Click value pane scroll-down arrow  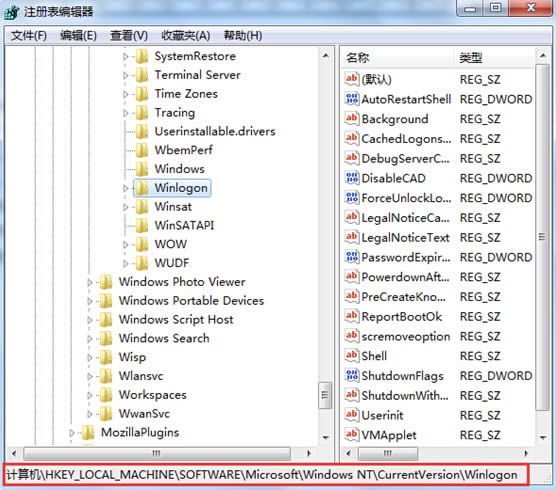(x=542, y=438)
